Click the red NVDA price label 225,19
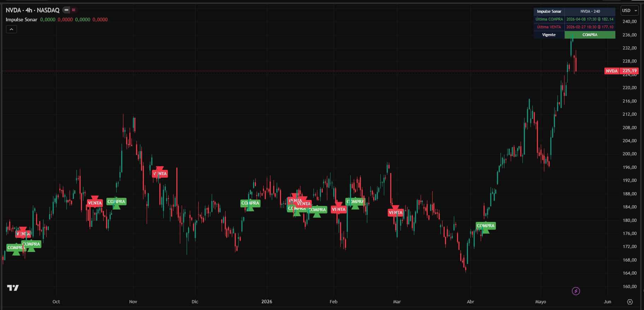The height and width of the screenshot is (310, 644). coord(621,71)
